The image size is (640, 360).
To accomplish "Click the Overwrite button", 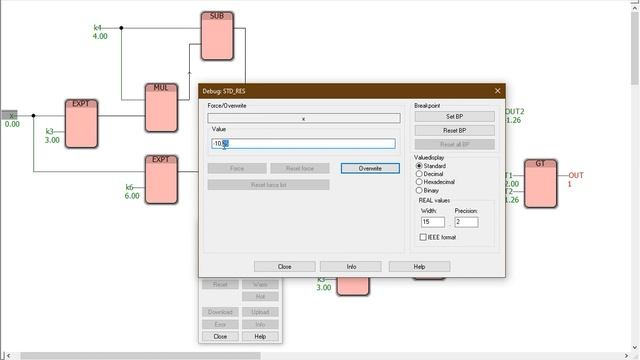I will click(370, 168).
